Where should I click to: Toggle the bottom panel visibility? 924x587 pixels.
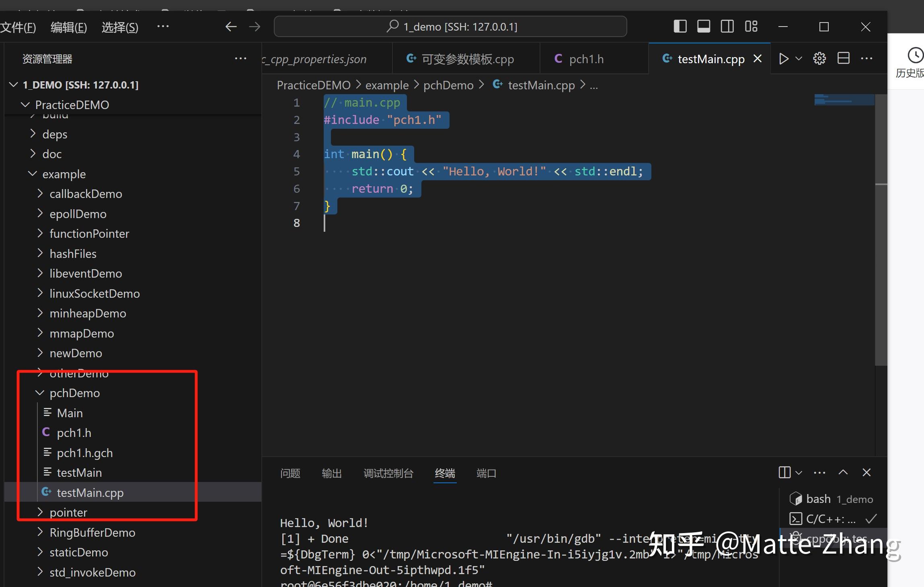click(703, 26)
